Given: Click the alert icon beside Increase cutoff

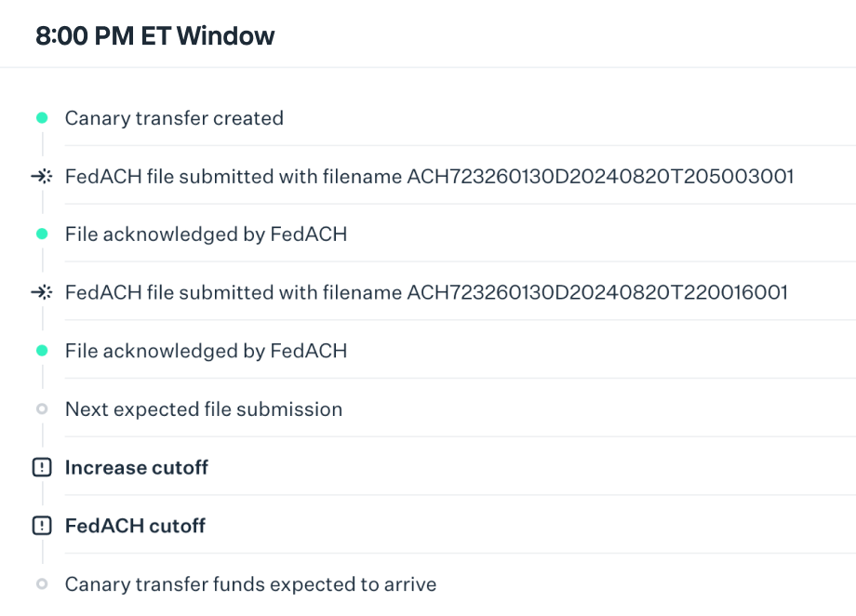Looking at the screenshot, I should click(x=42, y=468).
